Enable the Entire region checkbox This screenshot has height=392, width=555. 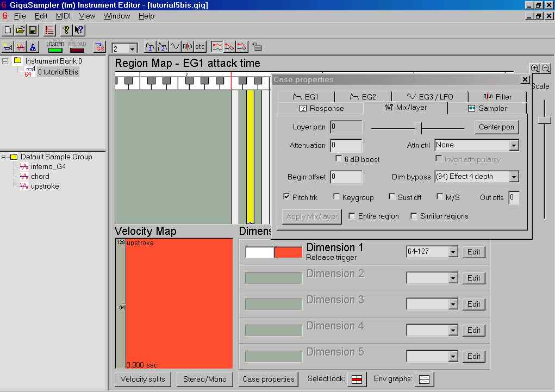point(352,216)
